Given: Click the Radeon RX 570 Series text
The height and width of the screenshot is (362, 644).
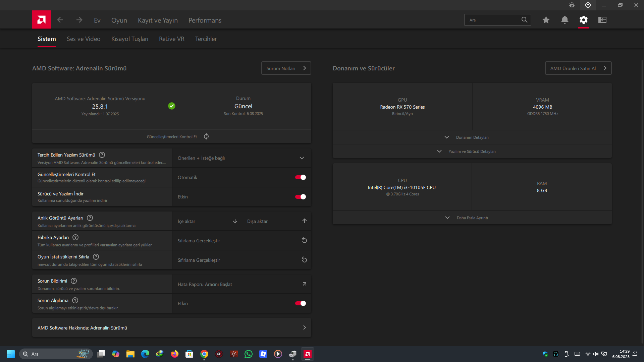Looking at the screenshot, I should (402, 107).
